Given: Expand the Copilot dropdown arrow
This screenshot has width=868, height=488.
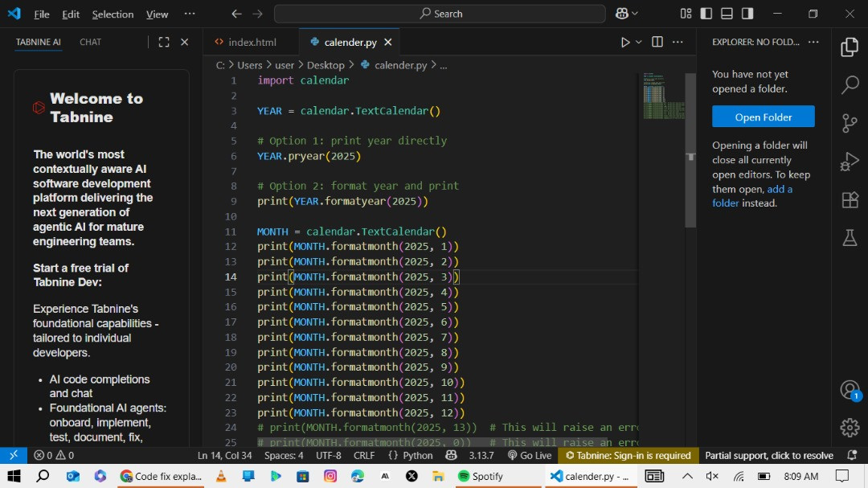Looking at the screenshot, I should point(635,14).
